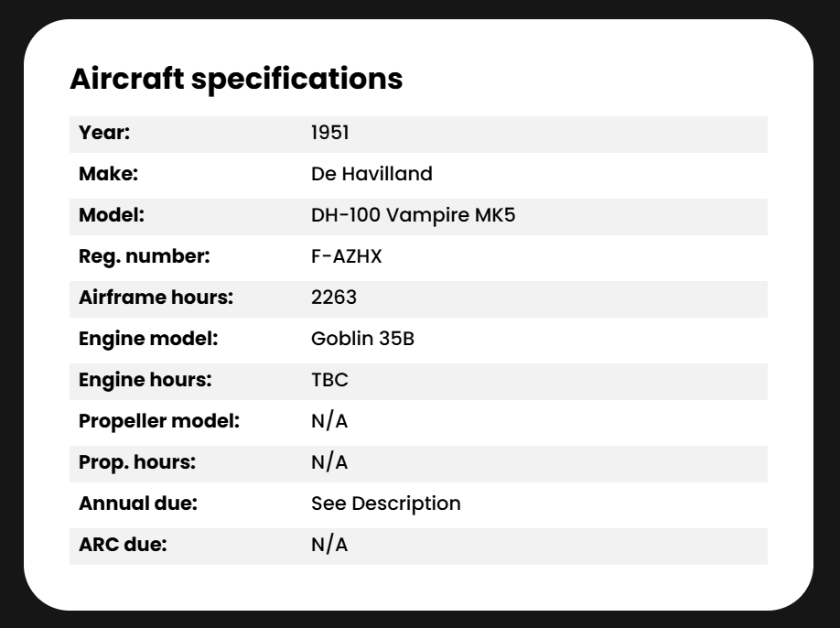Click the Engine model: label
Viewport: 840px width, 628px height.
point(148,340)
